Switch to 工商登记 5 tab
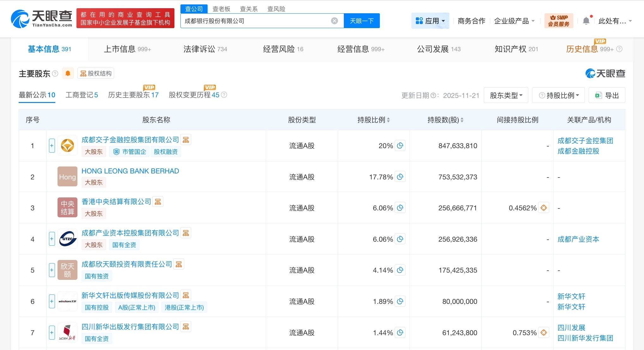 tap(82, 95)
